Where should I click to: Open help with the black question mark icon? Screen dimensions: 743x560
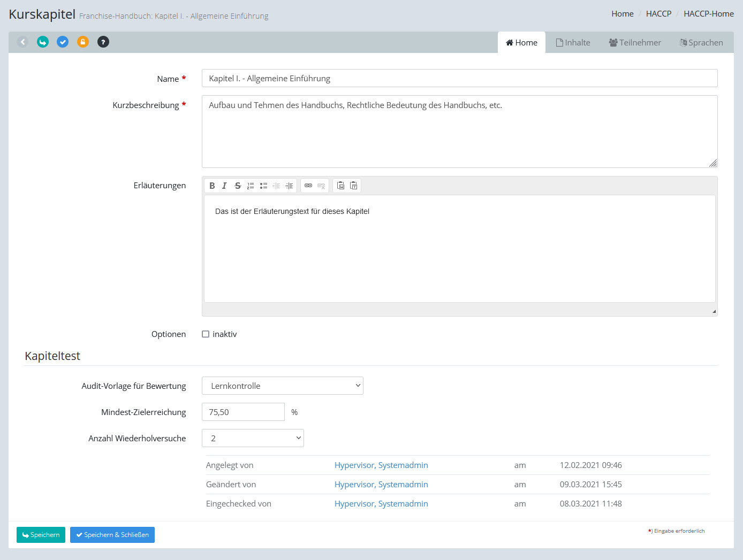tap(103, 42)
